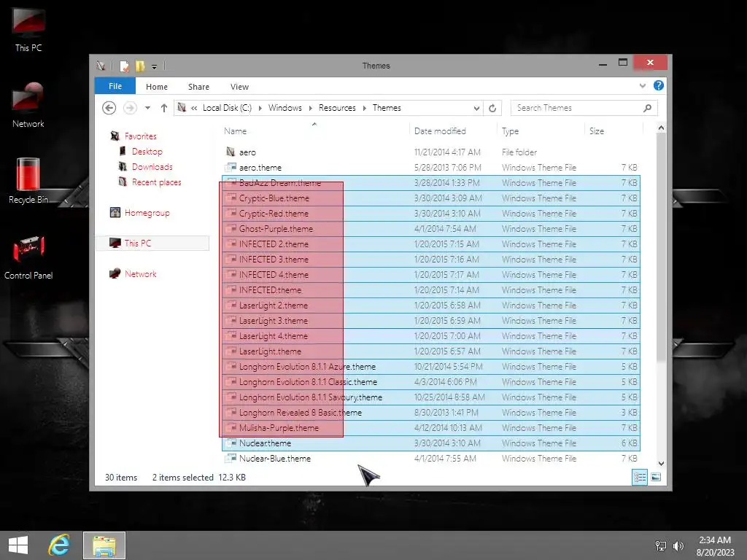
Task: Click Windows breadcrumb in address bar
Action: point(285,108)
